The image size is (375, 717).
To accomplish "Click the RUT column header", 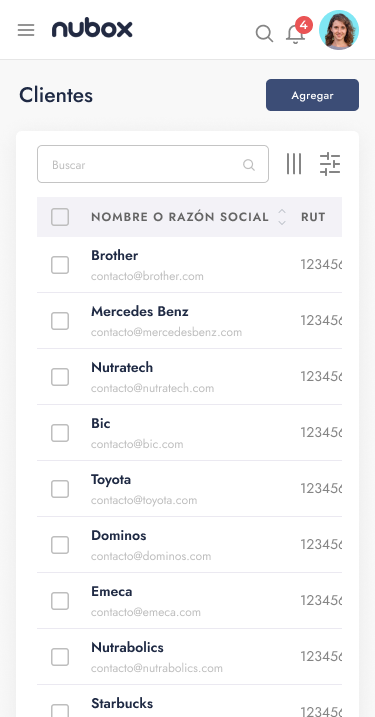I will [313, 217].
